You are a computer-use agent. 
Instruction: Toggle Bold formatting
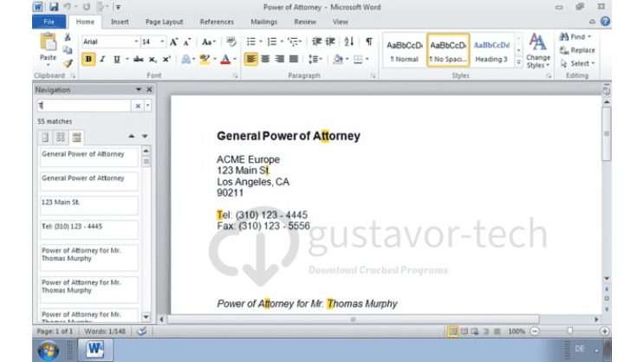tap(88, 59)
